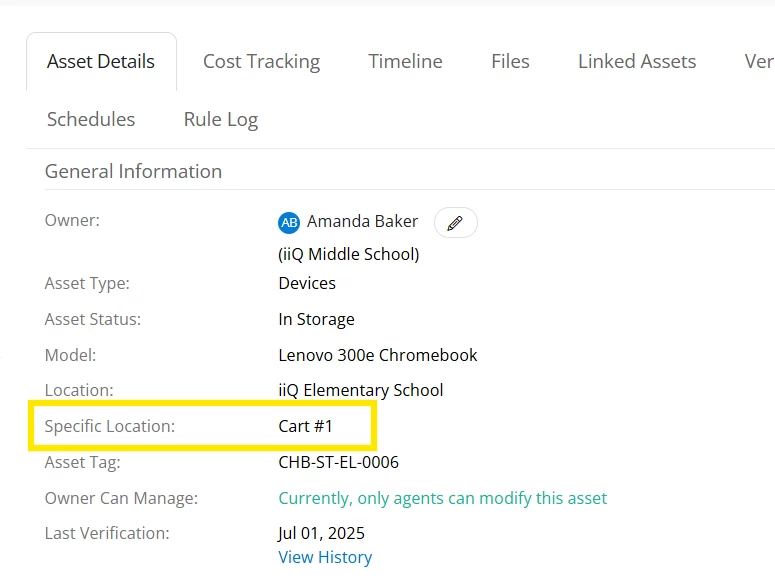Viewport: 775px width, 587px height.
Task: Open the Linked Assets tab
Action: point(637,62)
